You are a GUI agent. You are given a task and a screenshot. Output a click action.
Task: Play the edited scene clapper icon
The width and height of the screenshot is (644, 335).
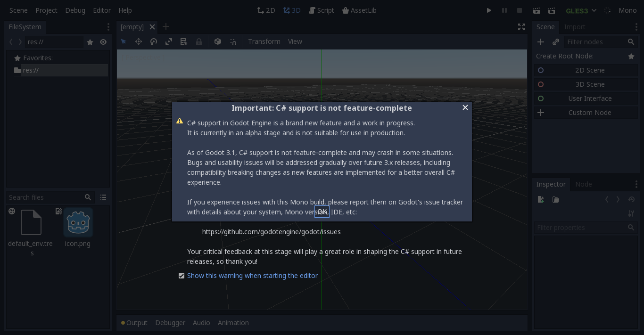(537, 10)
